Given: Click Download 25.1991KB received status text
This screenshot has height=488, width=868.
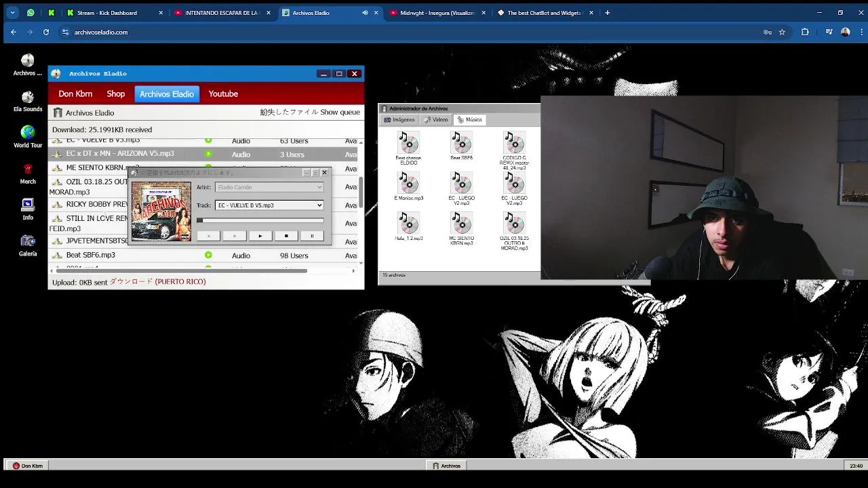Looking at the screenshot, I should (102, 129).
